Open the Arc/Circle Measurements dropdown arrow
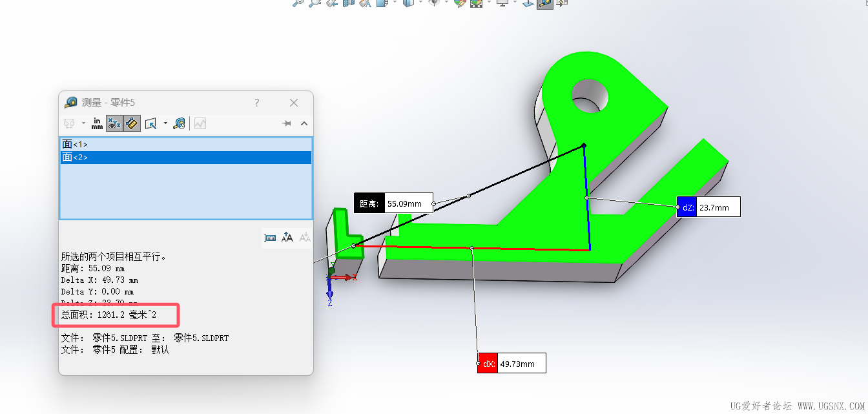Screen dimensions: 868x414 pyautogui.click(x=83, y=123)
